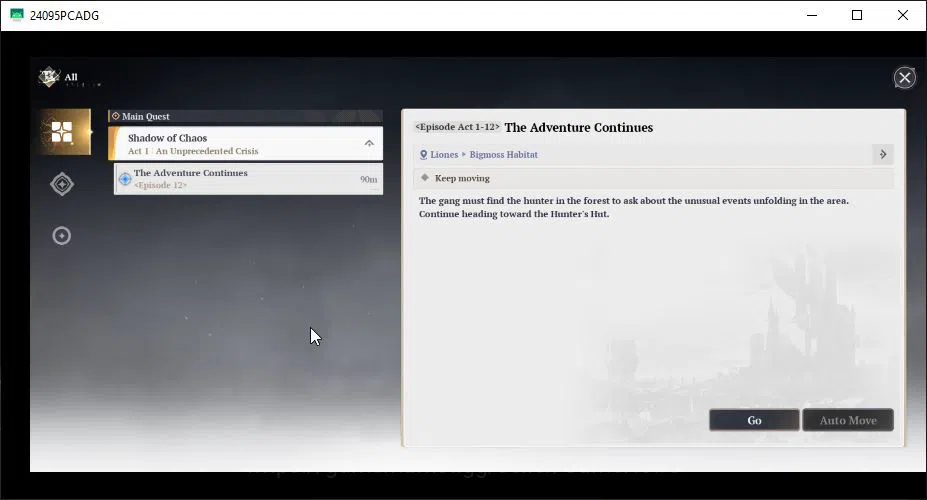This screenshot has width=927, height=500.
Task: Select the All quests grid icon tab
Action: pyautogui.click(x=63, y=132)
